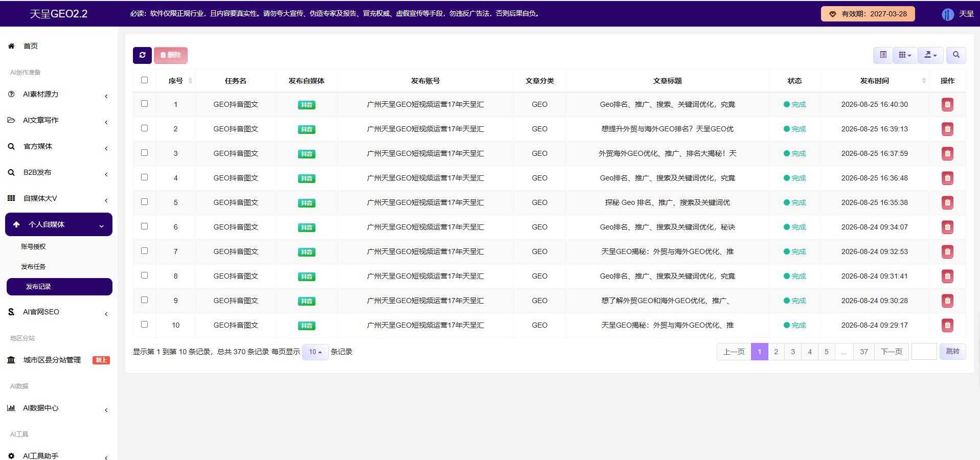The height and width of the screenshot is (460, 980).
Task: Expand the AI文章写作 menu
Action: pos(59,121)
